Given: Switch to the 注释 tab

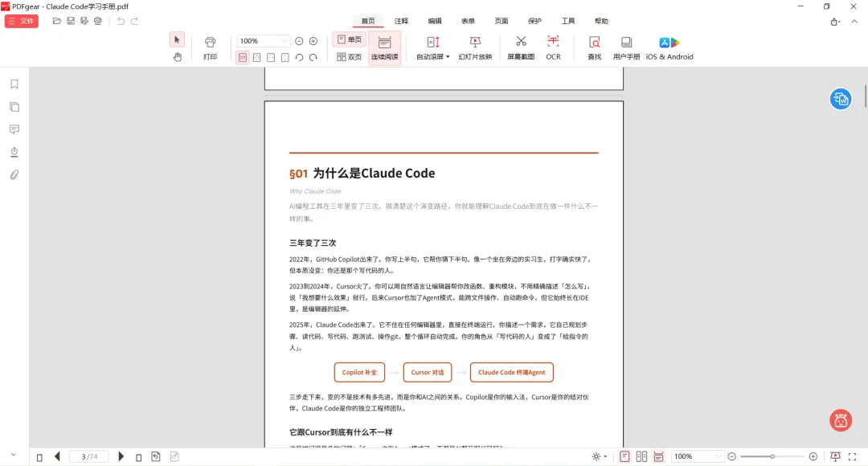Looking at the screenshot, I should pyautogui.click(x=401, y=21).
